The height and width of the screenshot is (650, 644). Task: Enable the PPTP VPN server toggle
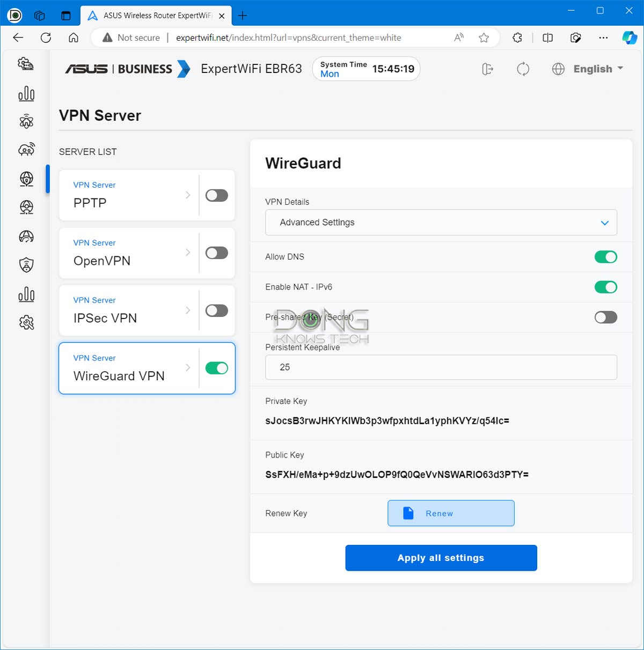(217, 195)
